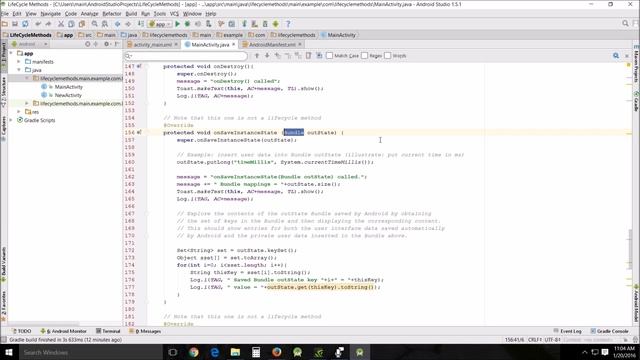Click the Find magnifier toolbar icon
Viewport: 640px width, 360px height.
(x=95, y=24)
